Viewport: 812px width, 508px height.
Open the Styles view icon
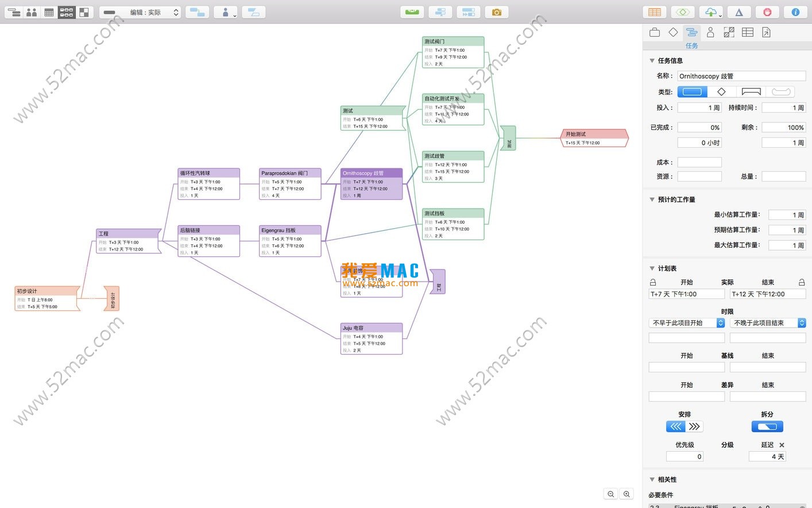point(84,12)
